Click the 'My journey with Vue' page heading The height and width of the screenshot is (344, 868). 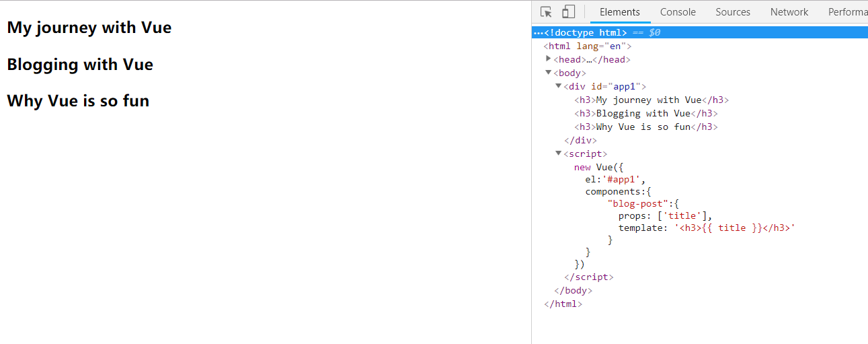89,28
